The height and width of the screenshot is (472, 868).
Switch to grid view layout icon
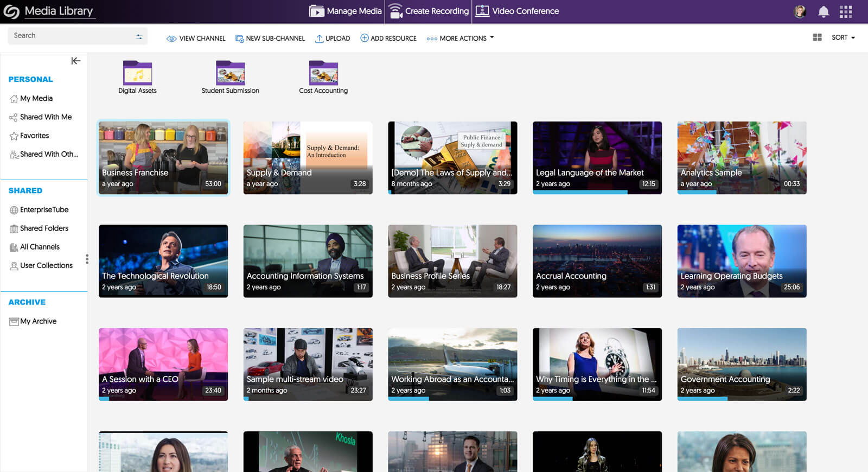coord(817,37)
